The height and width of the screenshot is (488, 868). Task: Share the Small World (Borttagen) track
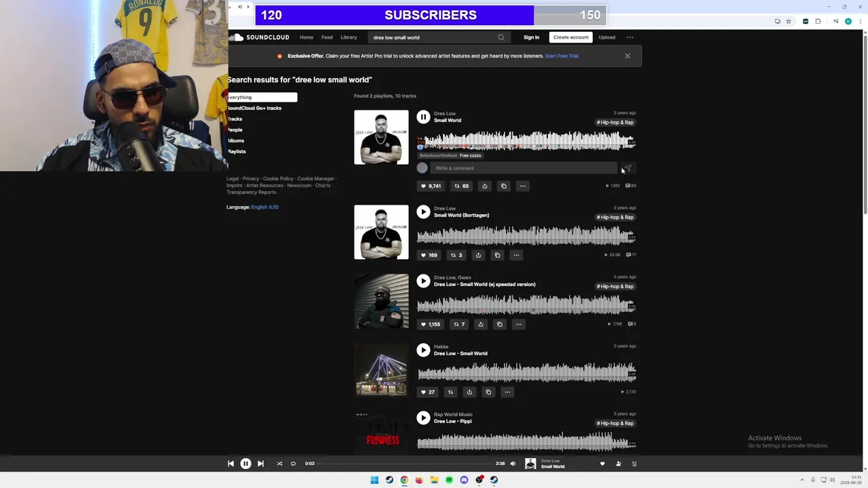pyautogui.click(x=478, y=255)
